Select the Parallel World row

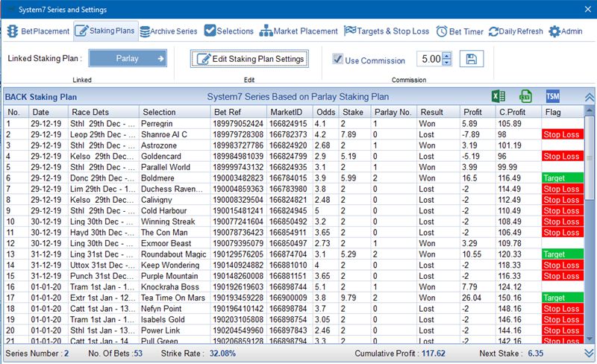pos(294,167)
